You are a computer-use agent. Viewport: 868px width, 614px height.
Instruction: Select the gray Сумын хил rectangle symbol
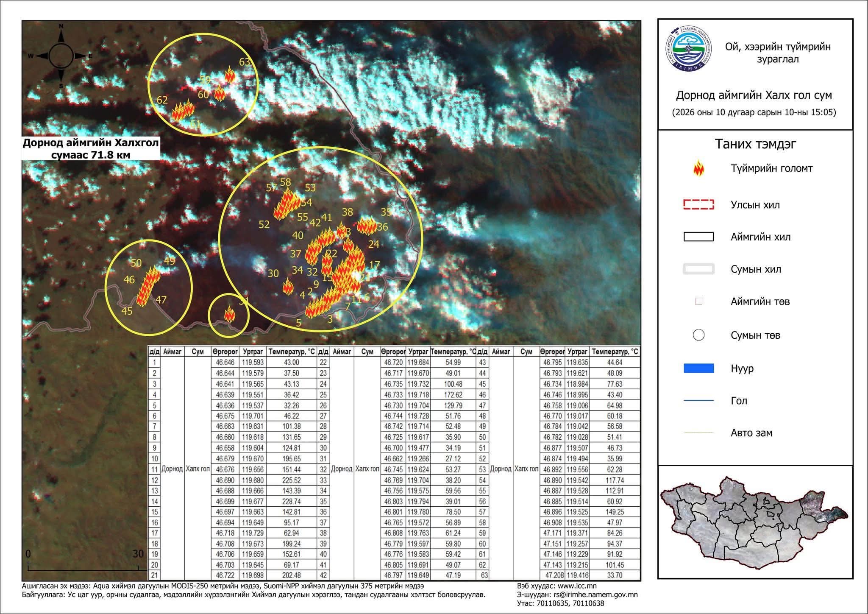[698, 269]
